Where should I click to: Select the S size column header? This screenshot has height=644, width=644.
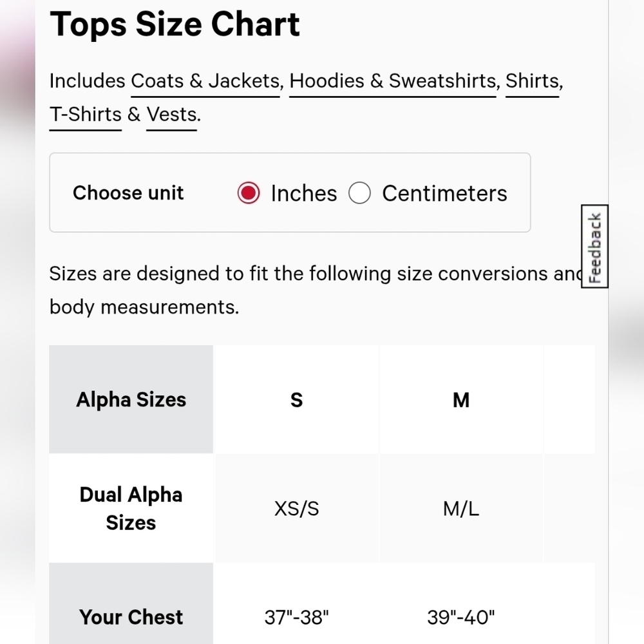pos(296,399)
